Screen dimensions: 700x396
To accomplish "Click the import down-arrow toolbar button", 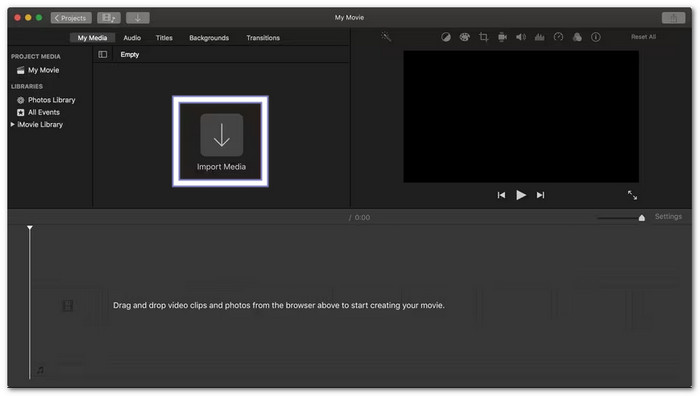I will [138, 18].
